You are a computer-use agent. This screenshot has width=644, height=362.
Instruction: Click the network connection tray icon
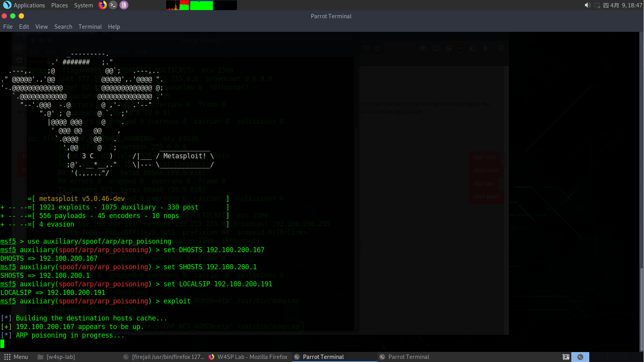click(x=597, y=5)
